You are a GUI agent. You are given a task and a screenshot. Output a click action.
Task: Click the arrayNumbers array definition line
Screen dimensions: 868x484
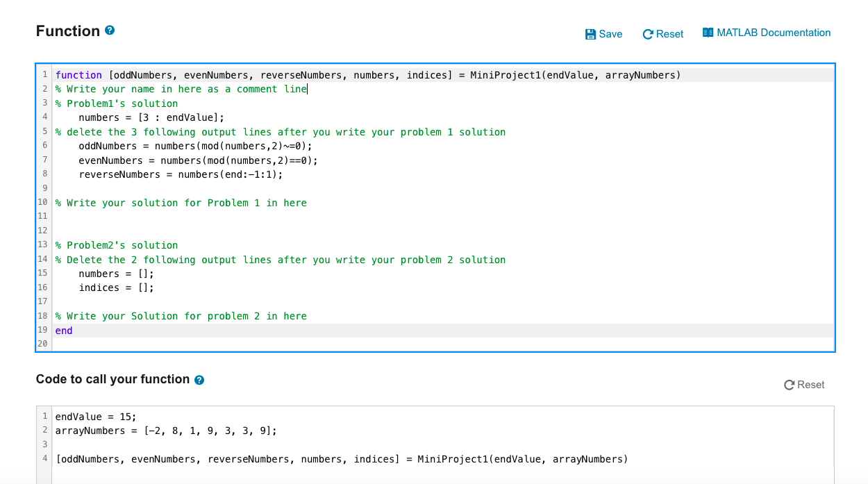pos(167,431)
